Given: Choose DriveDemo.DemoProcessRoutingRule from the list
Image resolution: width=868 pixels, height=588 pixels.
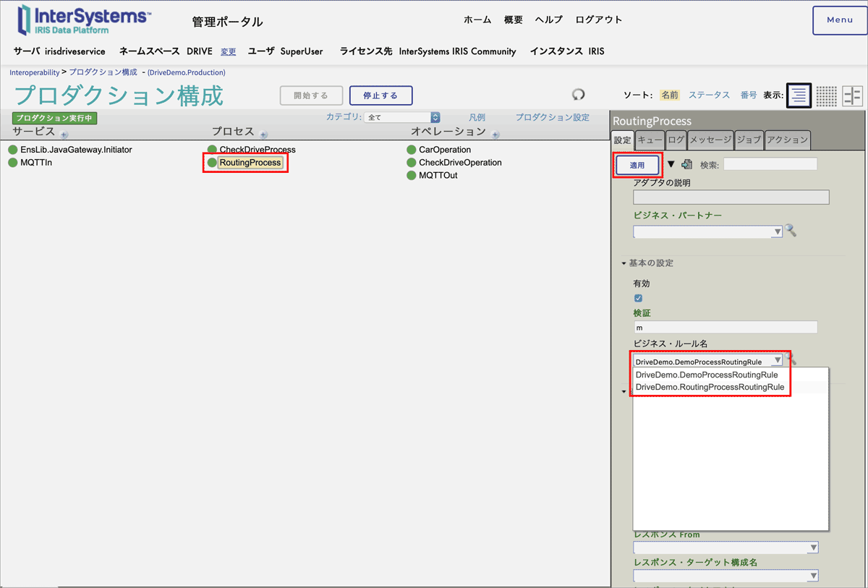Looking at the screenshot, I should pyautogui.click(x=707, y=375).
